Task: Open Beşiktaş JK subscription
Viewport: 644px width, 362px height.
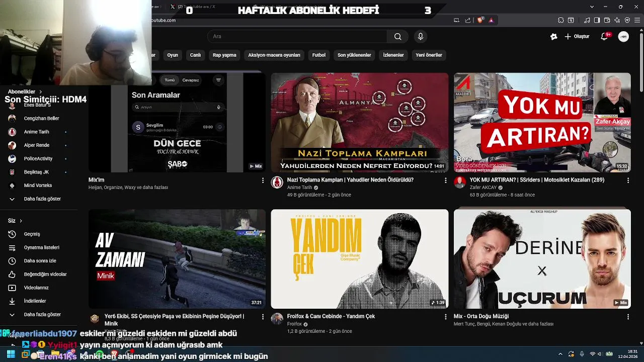Action: [39, 172]
